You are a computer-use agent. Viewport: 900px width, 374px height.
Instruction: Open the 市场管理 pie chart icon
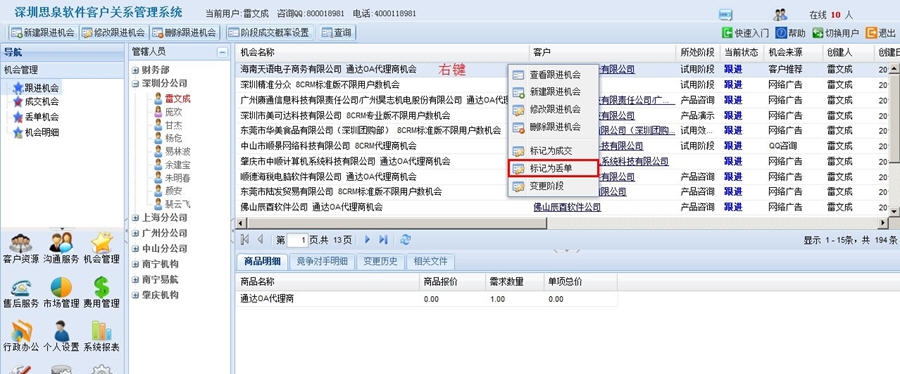[61, 287]
